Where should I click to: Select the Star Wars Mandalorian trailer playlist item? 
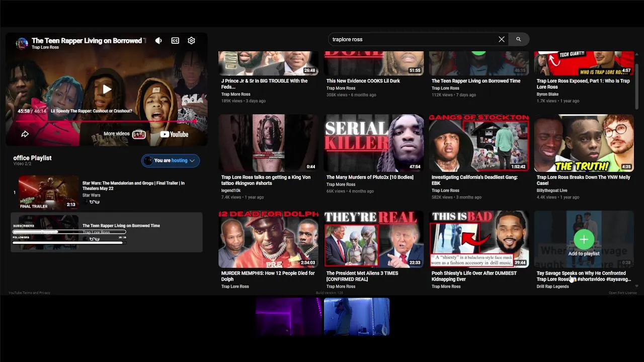coord(107,193)
